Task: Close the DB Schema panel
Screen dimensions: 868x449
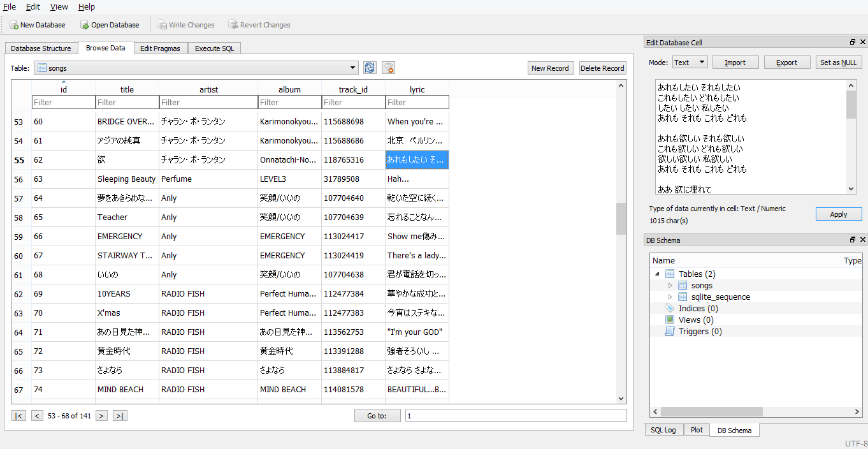Action: [x=863, y=240]
